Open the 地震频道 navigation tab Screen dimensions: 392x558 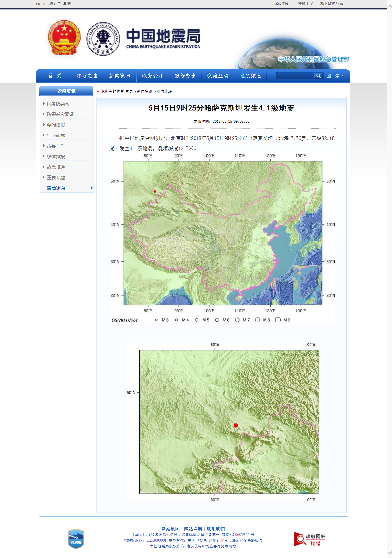click(x=250, y=76)
